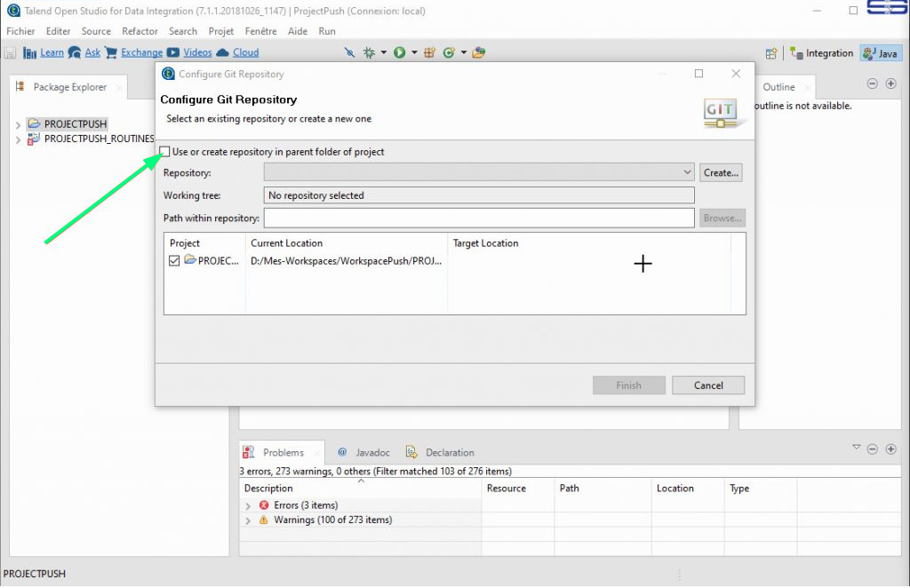The height and width of the screenshot is (588, 910).
Task: Click the New Java Class icon
Action: click(449, 52)
